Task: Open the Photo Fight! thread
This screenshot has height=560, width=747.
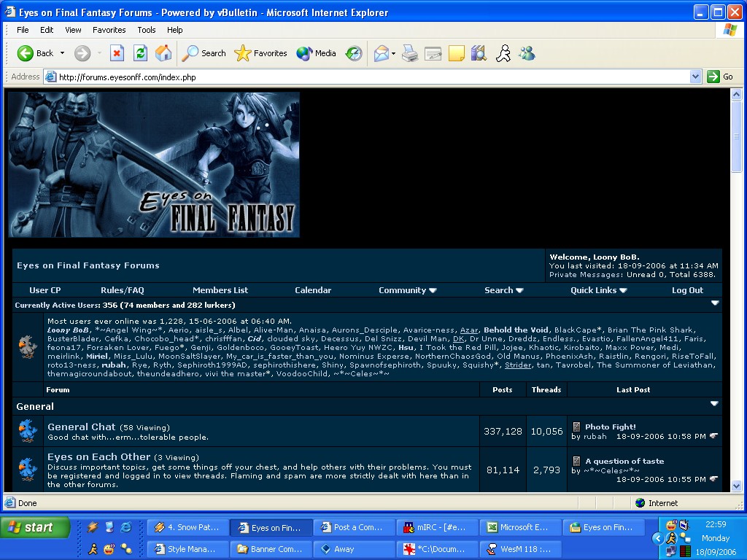Action: pos(611,427)
